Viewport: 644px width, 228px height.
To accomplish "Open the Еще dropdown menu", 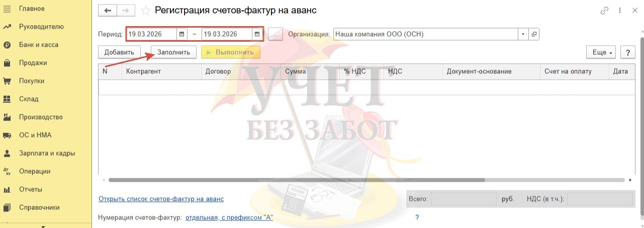I will tap(601, 52).
